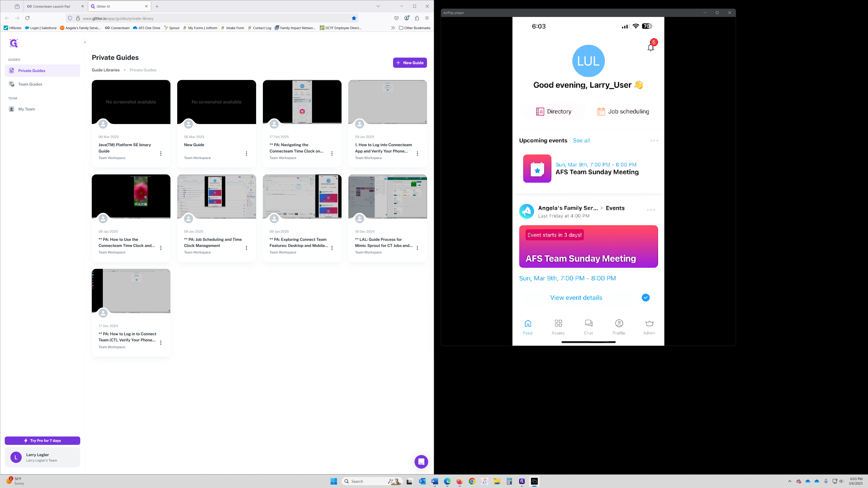Open options for Job Scheduling and Time Clock Management guide
868x488 pixels.
(246, 248)
